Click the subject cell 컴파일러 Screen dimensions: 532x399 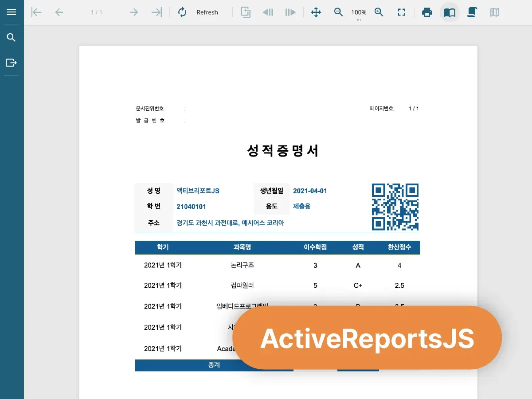click(243, 286)
